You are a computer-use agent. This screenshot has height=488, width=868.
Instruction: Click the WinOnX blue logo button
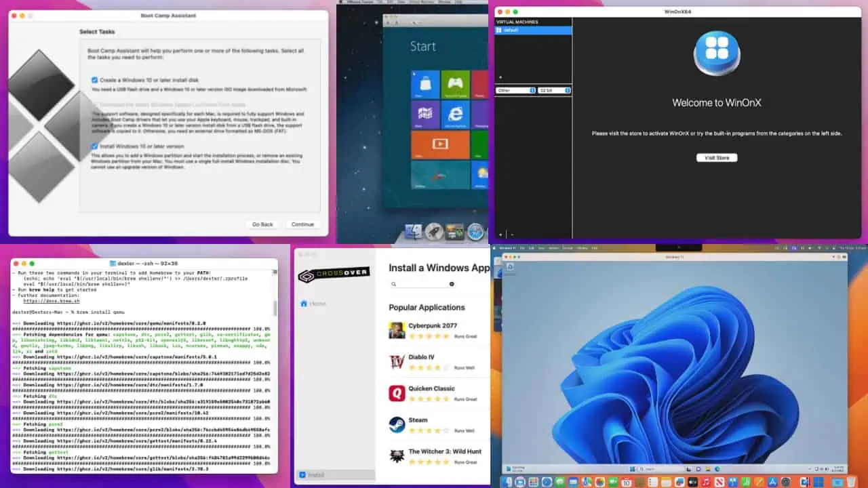[x=717, y=53]
